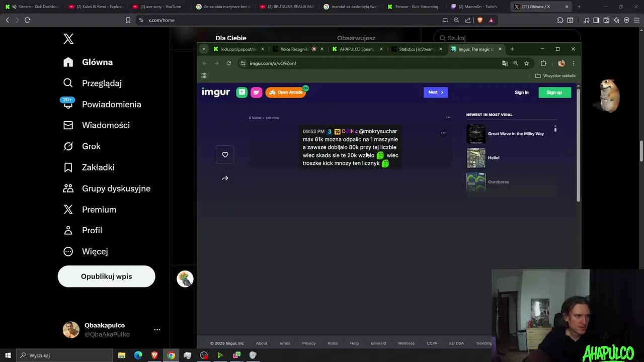
Task: Open the Ouroboros viral post
Action: click(x=499, y=182)
